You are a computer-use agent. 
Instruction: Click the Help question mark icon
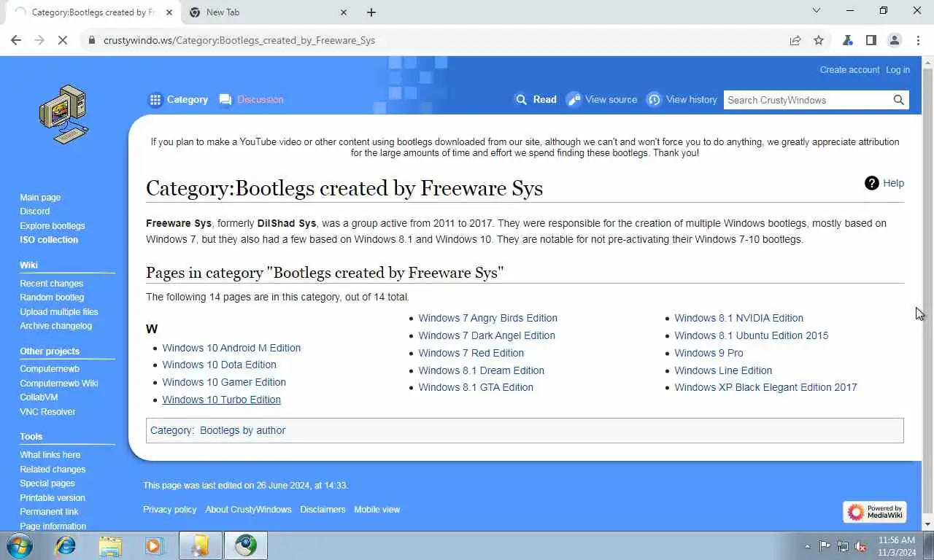(871, 183)
